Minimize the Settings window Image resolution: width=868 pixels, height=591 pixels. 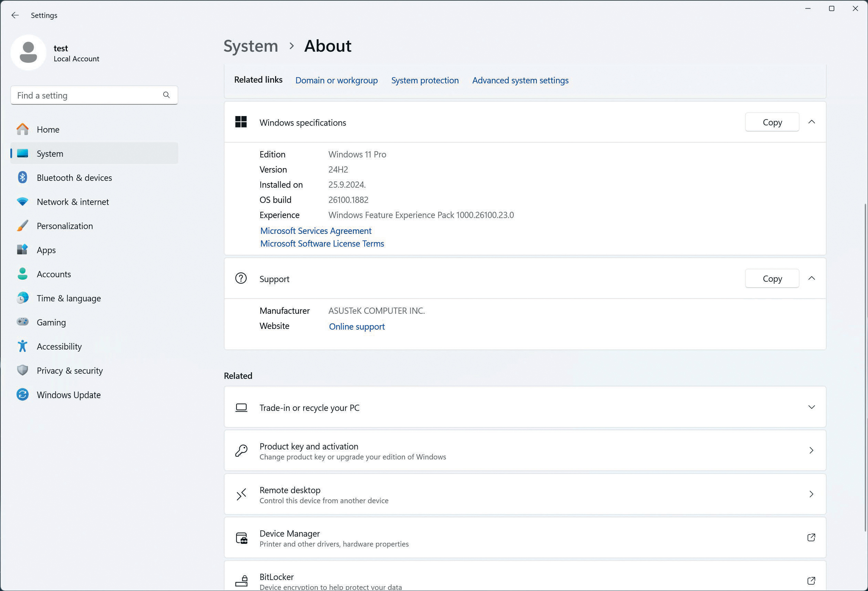(x=808, y=9)
